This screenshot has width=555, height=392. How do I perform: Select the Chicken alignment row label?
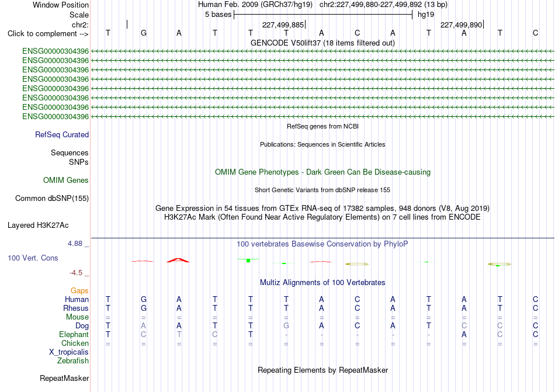[x=75, y=343]
